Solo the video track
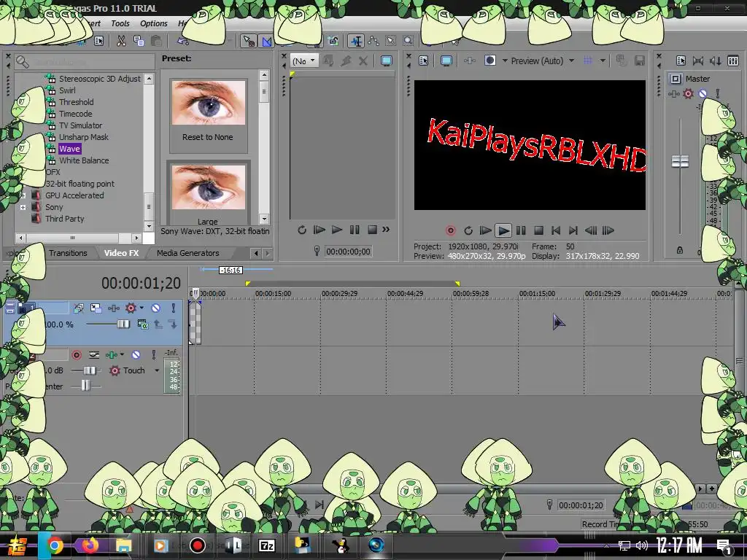The height and width of the screenshot is (560, 747). pyautogui.click(x=174, y=308)
